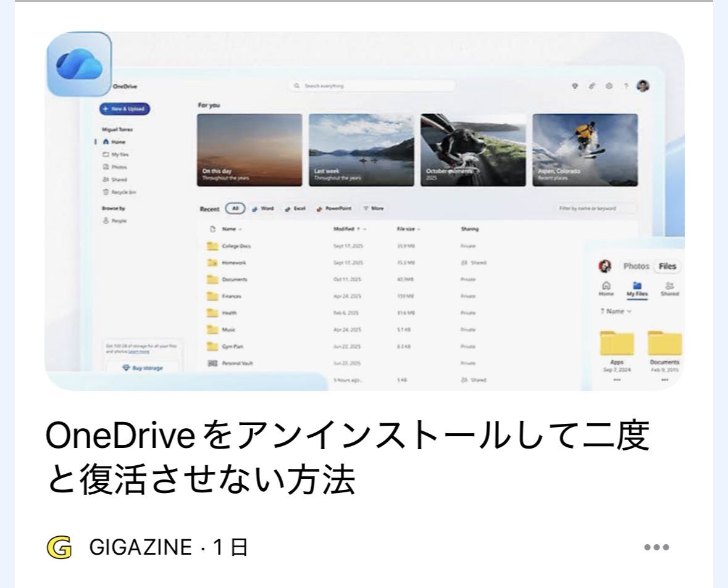The height and width of the screenshot is (588, 728).
Task: Click the Search everything field
Action: pos(374,86)
